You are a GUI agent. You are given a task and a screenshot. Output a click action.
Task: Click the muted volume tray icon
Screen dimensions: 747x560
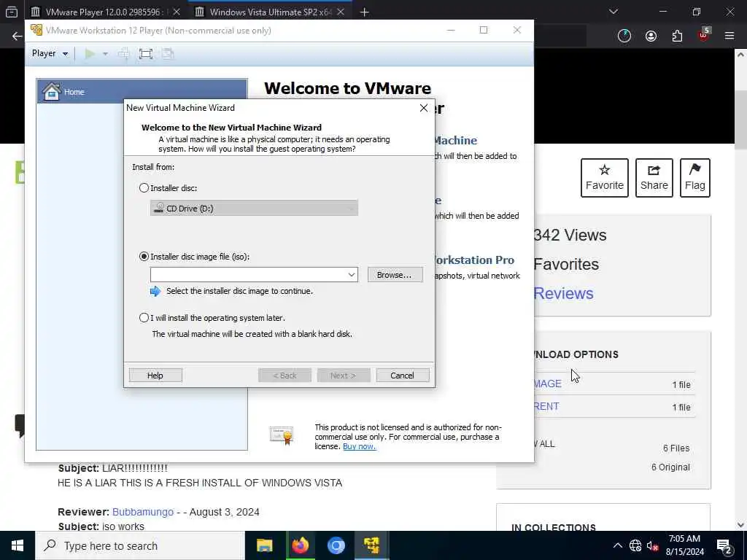click(x=652, y=545)
